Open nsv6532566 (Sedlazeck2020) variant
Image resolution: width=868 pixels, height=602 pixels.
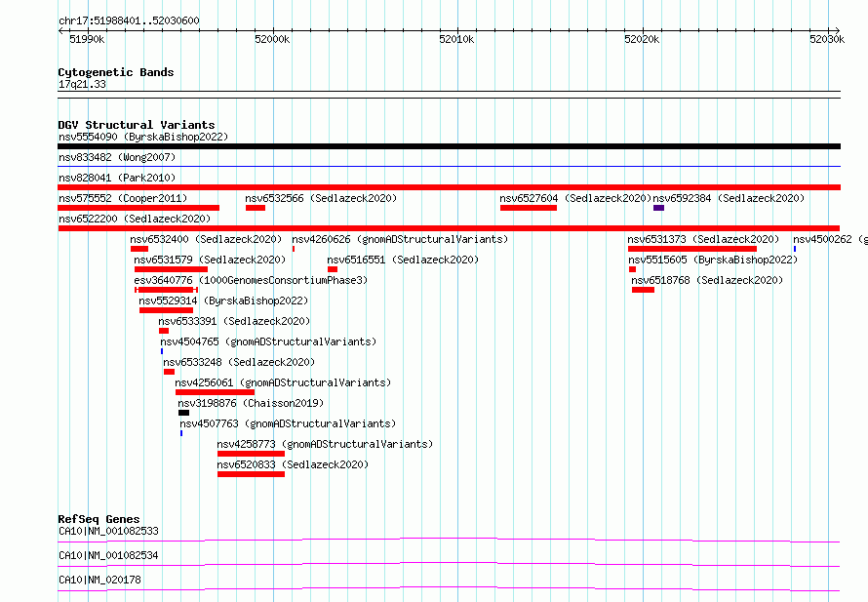point(321,198)
